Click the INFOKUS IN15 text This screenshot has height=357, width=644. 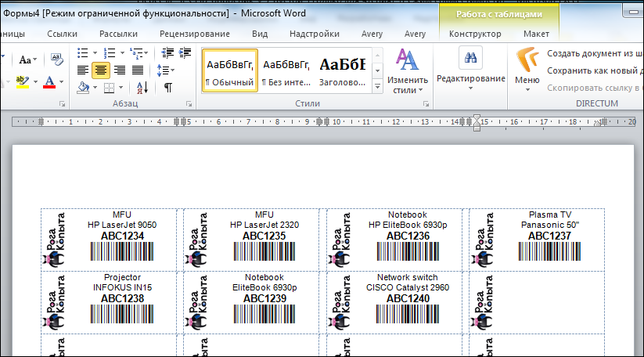[122, 287]
